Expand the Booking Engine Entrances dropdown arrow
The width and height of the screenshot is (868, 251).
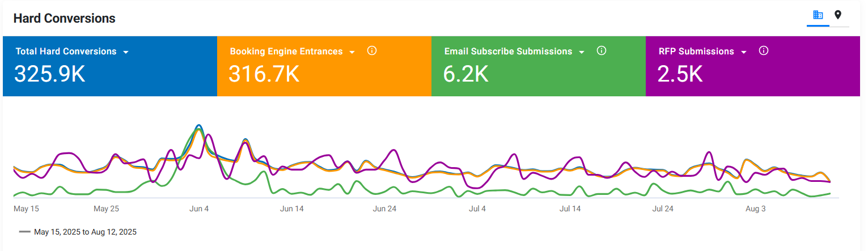tap(352, 52)
